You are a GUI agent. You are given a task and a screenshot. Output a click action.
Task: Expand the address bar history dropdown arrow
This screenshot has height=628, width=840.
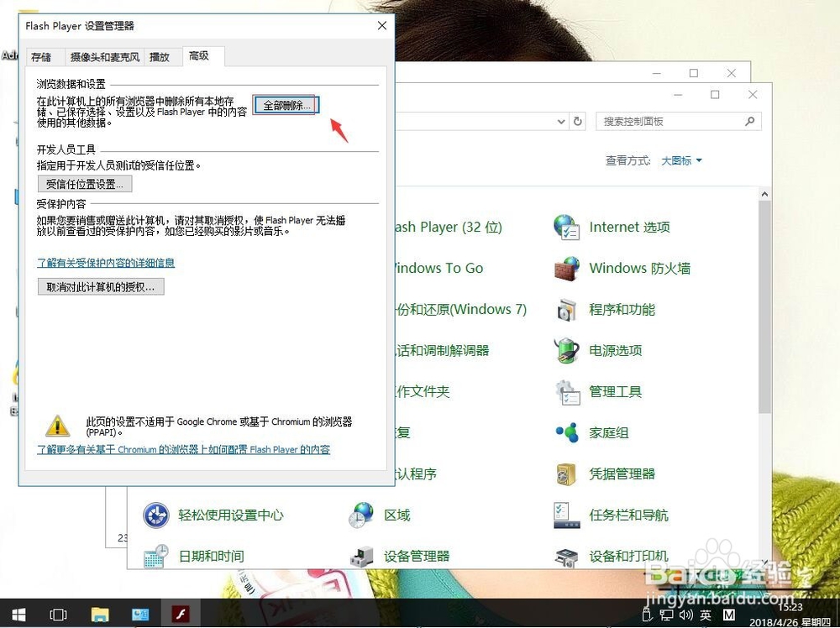tap(561, 121)
